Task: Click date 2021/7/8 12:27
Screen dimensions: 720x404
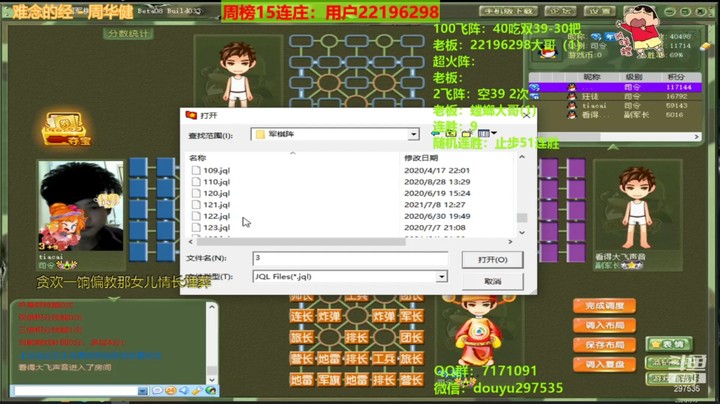Action: (434, 205)
